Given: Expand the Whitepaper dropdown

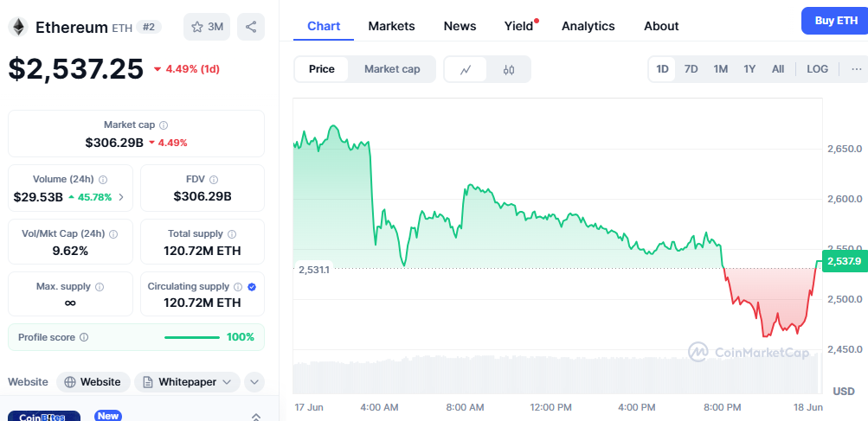Looking at the screenshot, I should click(187, 381).
